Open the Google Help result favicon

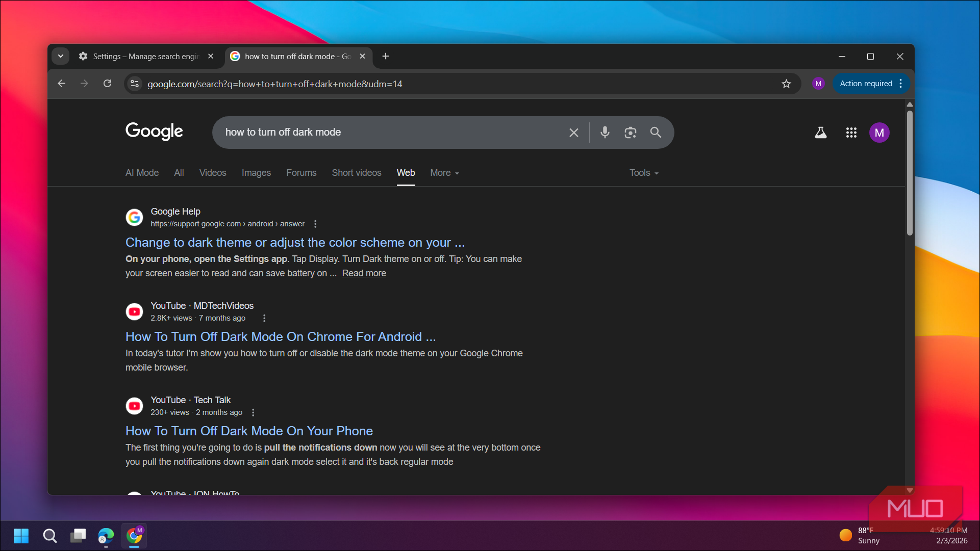click(134, 217)
